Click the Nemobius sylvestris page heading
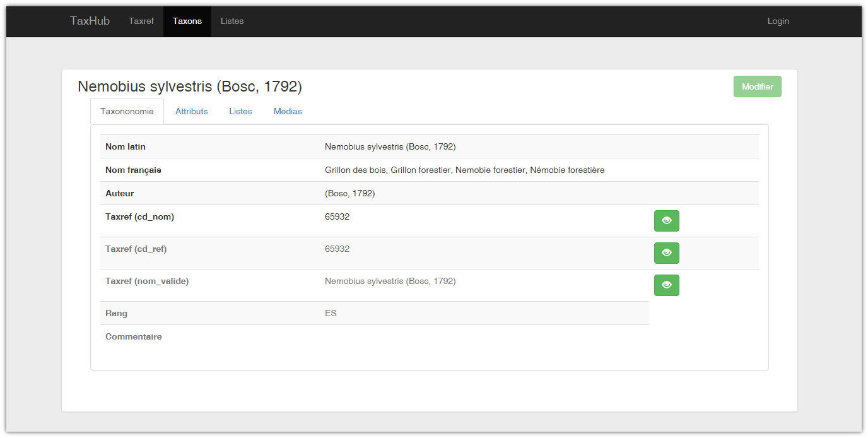Image resolution: width=868 pixels, height=438 pixels. coord(190,86)
